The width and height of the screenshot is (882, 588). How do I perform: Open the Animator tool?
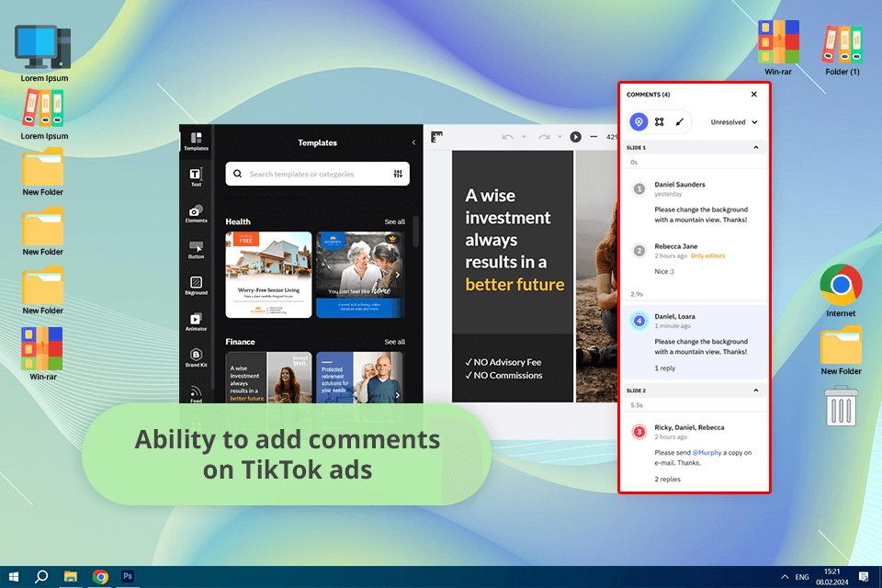[x=196, y=321]
